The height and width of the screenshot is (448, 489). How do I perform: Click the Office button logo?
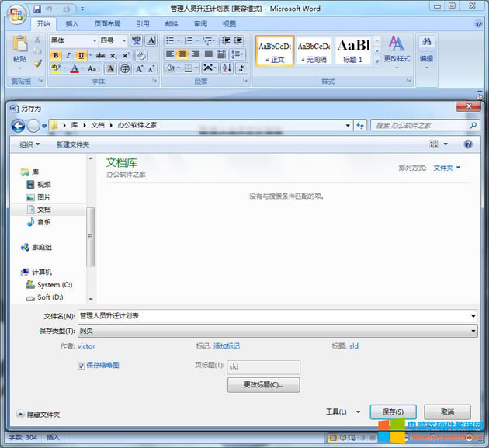pyautogui.click(x=16, y=16)
